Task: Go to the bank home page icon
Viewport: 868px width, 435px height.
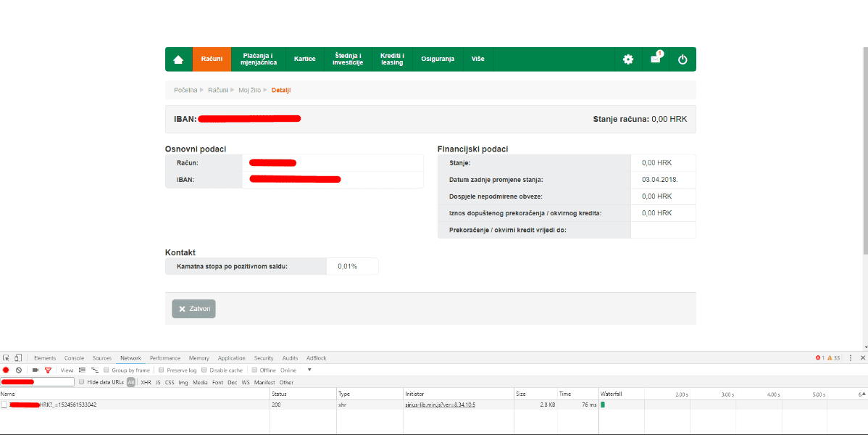Action: point(178,59)
